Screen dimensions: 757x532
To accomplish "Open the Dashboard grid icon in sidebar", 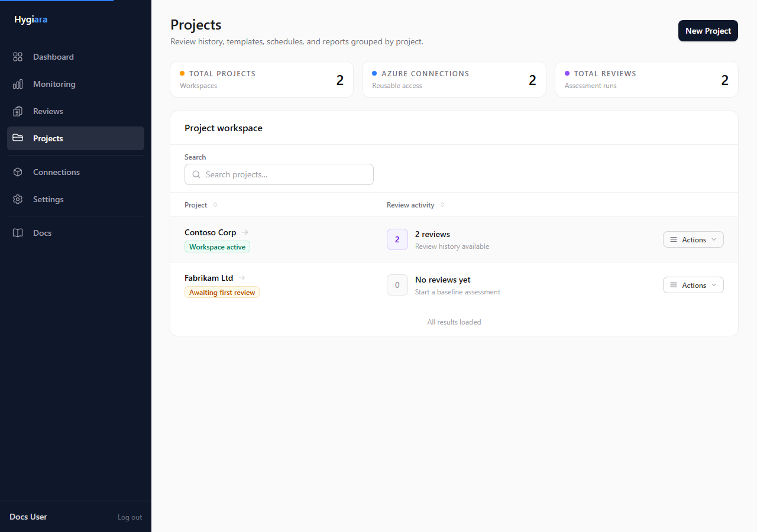I will [x=18, y=57].
